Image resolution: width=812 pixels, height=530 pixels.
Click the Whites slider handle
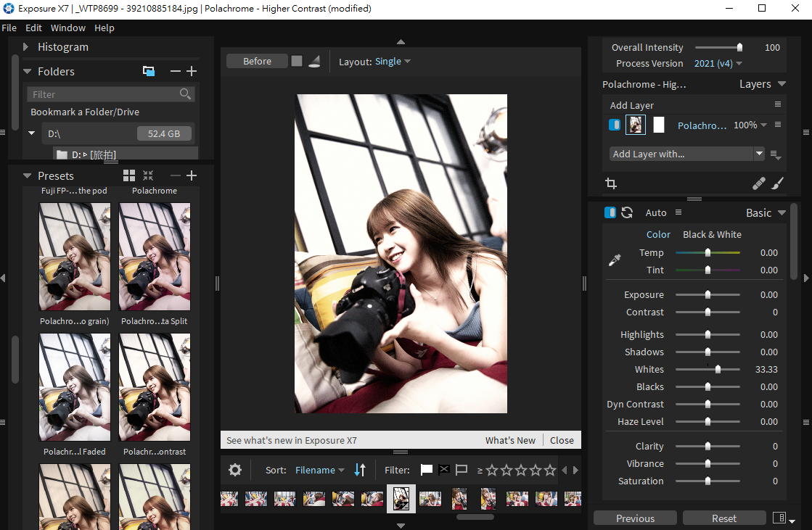point(718,369)
